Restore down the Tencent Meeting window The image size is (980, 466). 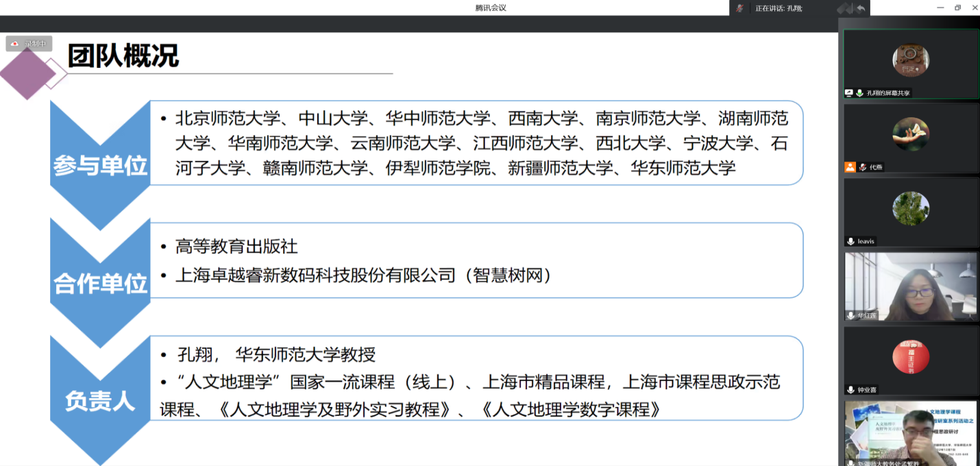[x=957, y=8]
